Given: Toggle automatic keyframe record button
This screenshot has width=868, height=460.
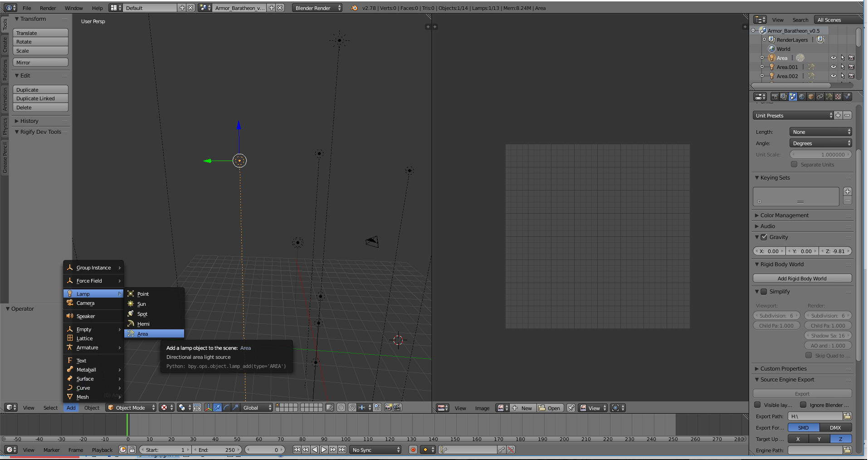Looking at the screenshot, I should [413, 450].
